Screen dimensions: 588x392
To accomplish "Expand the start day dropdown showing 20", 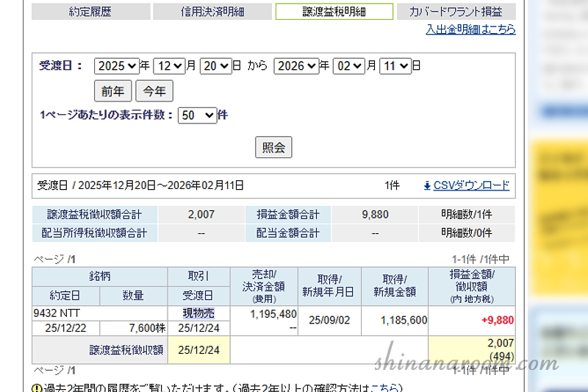I will coord(215,66).
